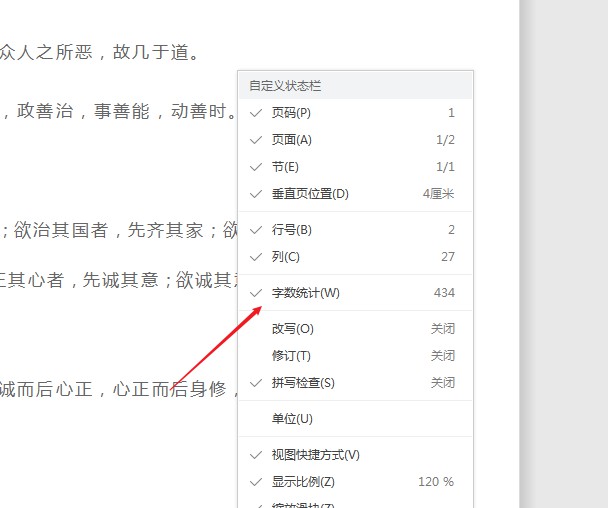Image resolution: width=608 pixels, height=508 pixels.
Task: Toggle 字数统计(W) word count option
Action: pos(355,293)
